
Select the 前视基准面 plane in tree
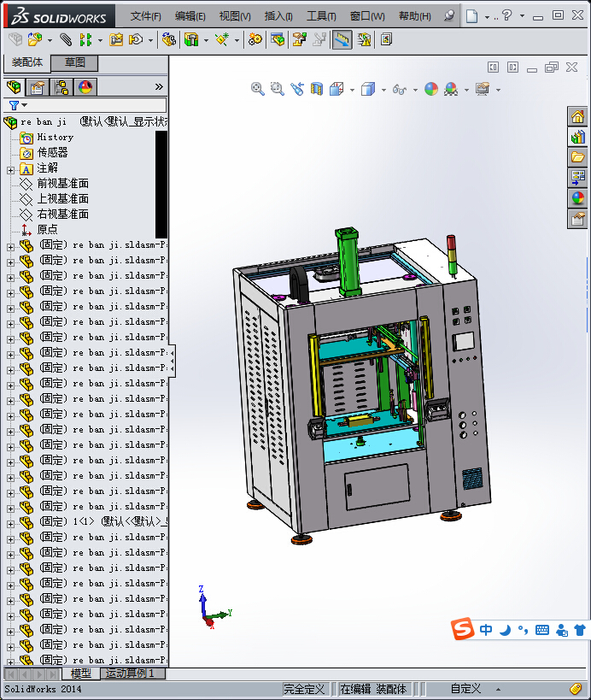[x=63, y=184]
